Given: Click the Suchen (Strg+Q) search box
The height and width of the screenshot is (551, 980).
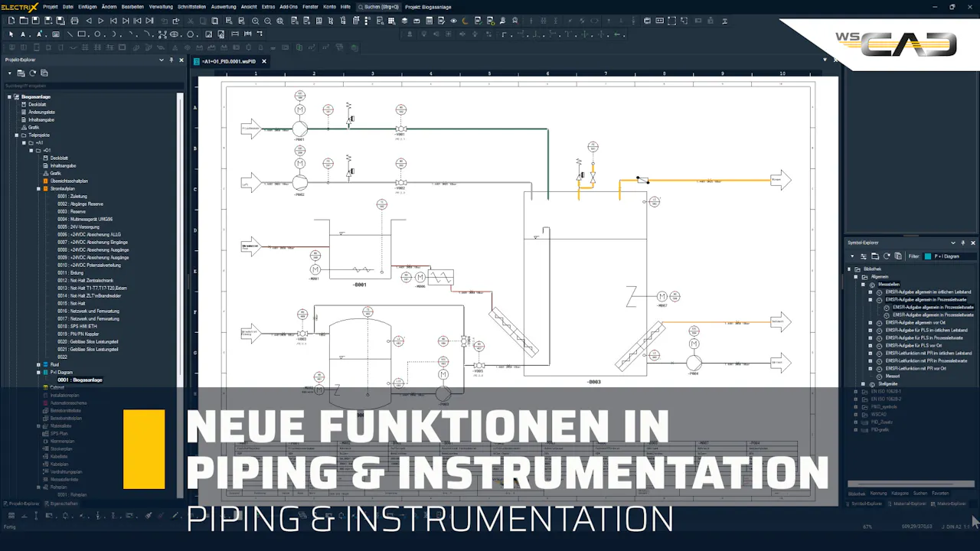Looking at the screenshot, I should coord(379,7).
